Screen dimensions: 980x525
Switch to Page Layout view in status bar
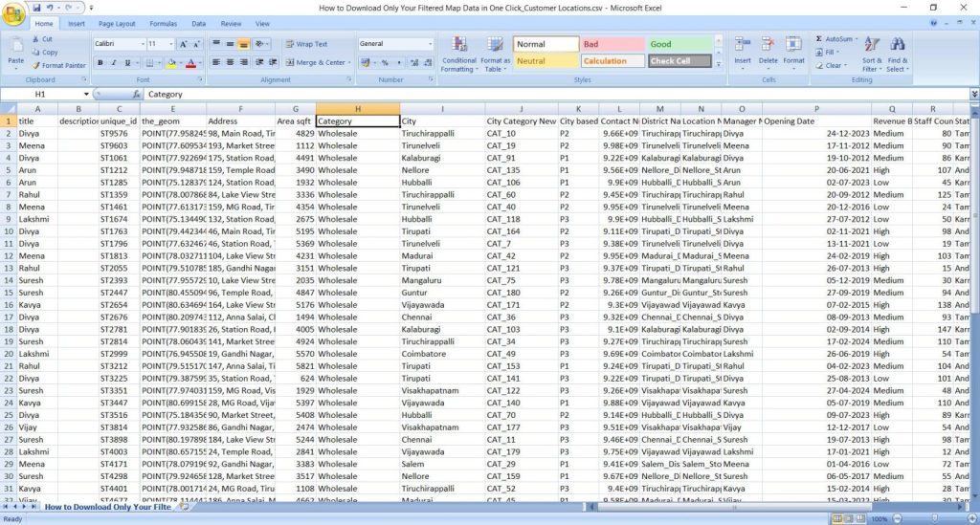[x=849, y=518]
